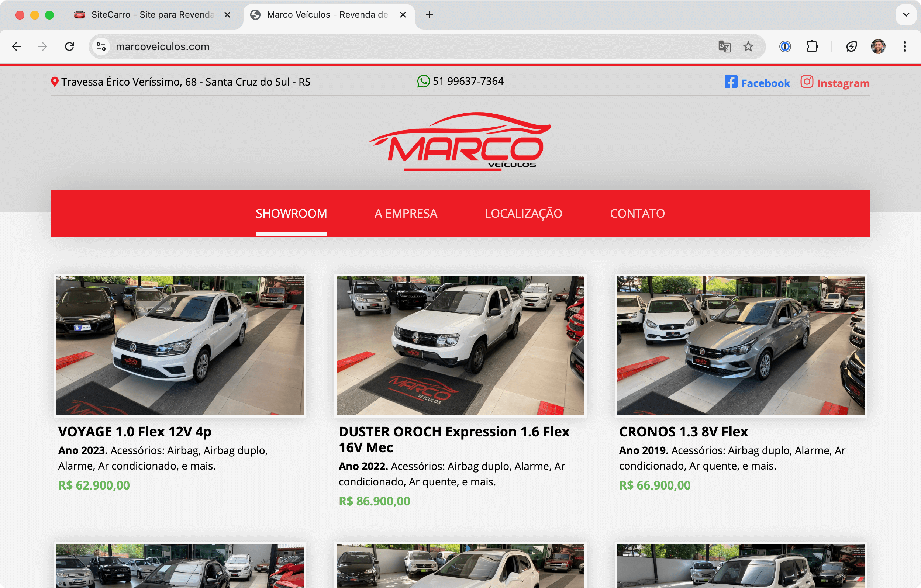Image resolution: width=921 pixels, height=588 pixels.
Task: Open the Extensions puzzle icon
Action: click(x=812, y=46)
